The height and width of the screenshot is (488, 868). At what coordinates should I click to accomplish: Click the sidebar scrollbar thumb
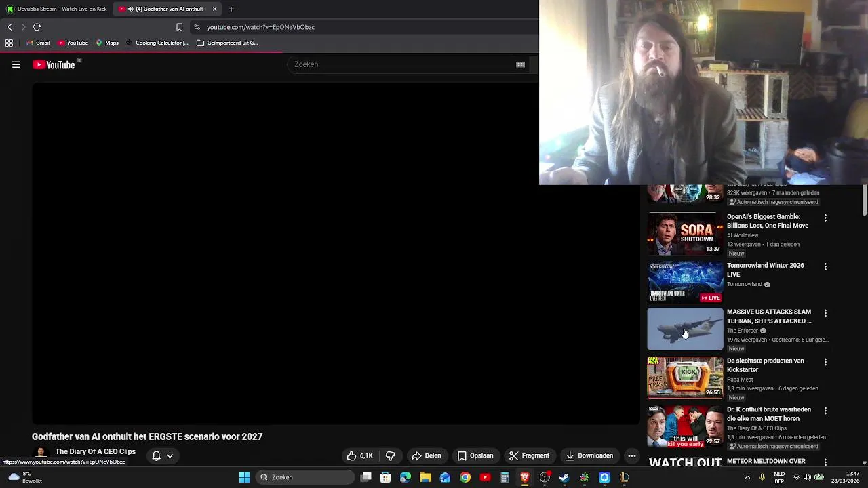[865, 200]
